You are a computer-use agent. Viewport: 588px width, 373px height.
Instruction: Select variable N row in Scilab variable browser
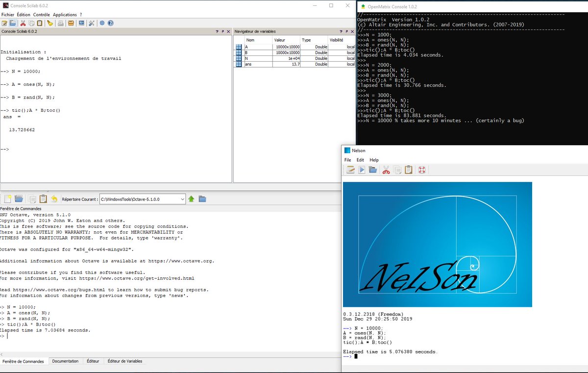(295, 58)
